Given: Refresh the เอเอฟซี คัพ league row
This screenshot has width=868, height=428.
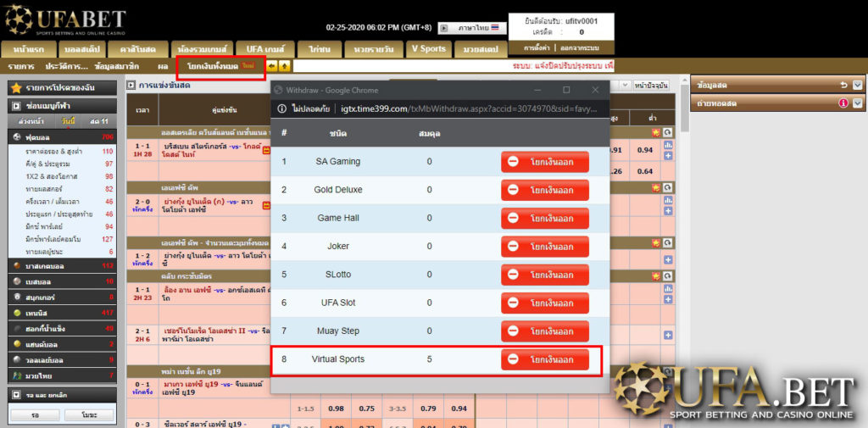Looking at the screenshot, I should coord(668,187).
